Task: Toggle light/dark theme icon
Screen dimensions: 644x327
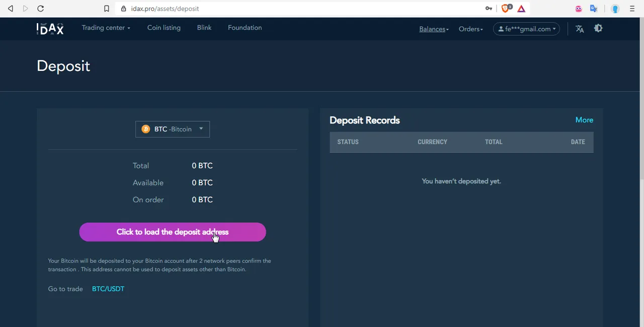Action: (x=598, y=28)
